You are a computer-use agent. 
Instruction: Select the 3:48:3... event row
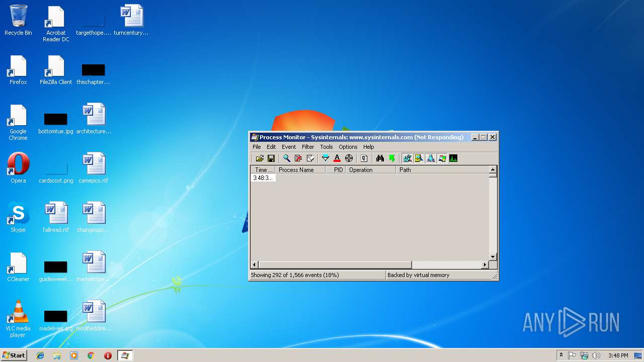263,178
